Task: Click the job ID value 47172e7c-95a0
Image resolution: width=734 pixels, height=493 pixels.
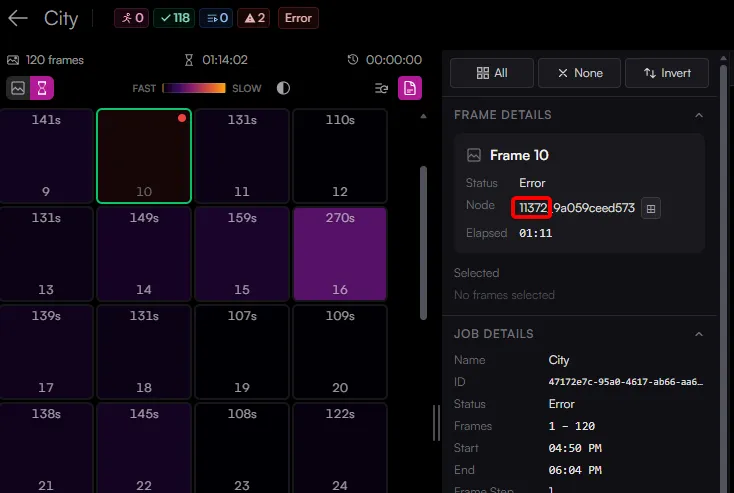Action: coord(625,382)
